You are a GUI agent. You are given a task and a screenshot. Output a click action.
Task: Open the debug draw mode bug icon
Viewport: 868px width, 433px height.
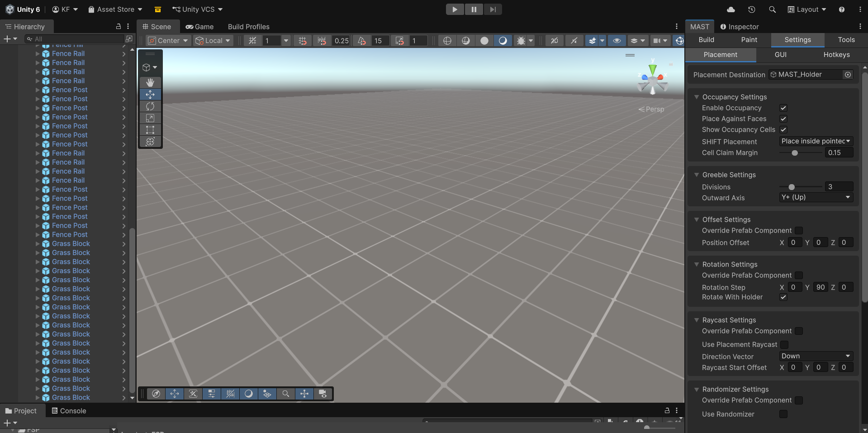tap(521, 41)
